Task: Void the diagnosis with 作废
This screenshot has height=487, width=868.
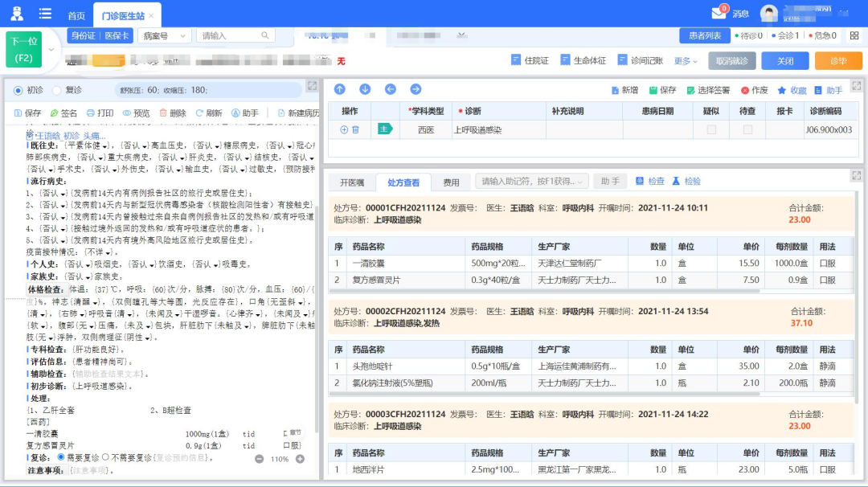Action: [755, 90]
